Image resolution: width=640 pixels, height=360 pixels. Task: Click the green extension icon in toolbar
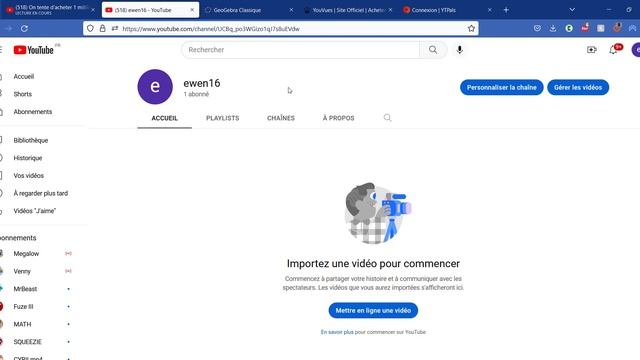coord(569,29)
